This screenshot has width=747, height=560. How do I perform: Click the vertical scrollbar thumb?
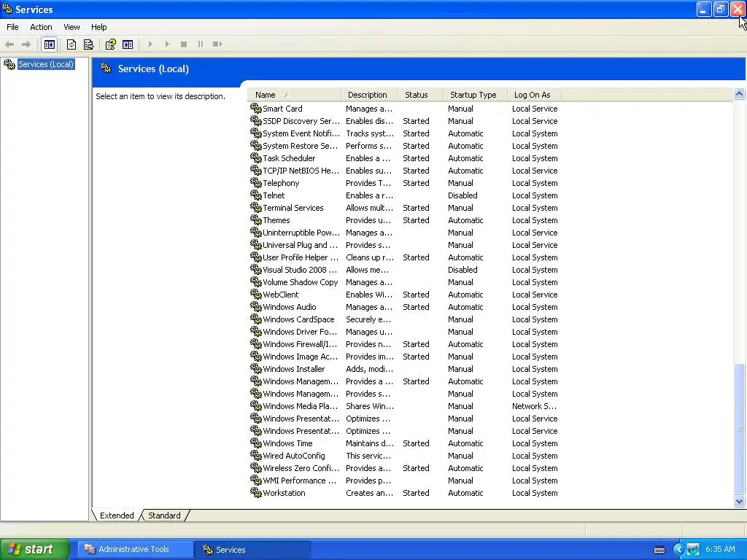click(740, 429)
